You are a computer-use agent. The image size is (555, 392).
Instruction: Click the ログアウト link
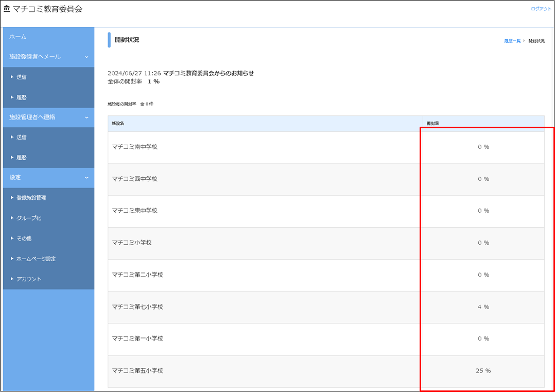(541, 9)
